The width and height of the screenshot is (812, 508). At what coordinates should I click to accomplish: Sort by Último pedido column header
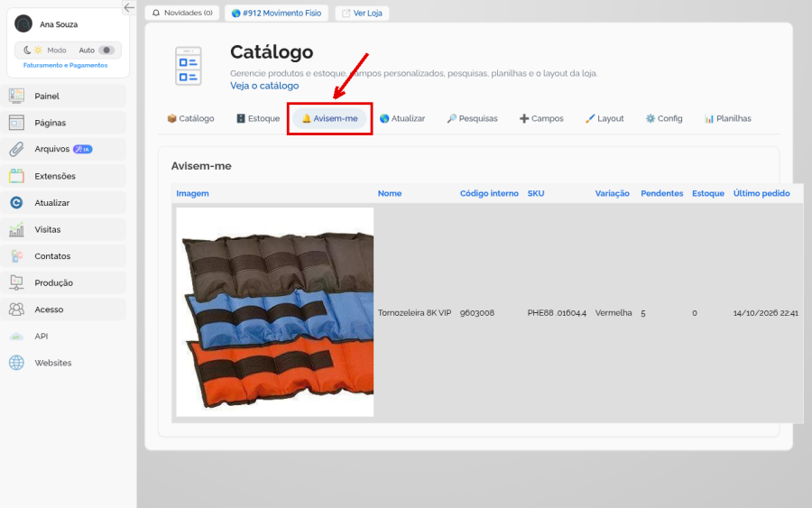click(x=761, y=193)
